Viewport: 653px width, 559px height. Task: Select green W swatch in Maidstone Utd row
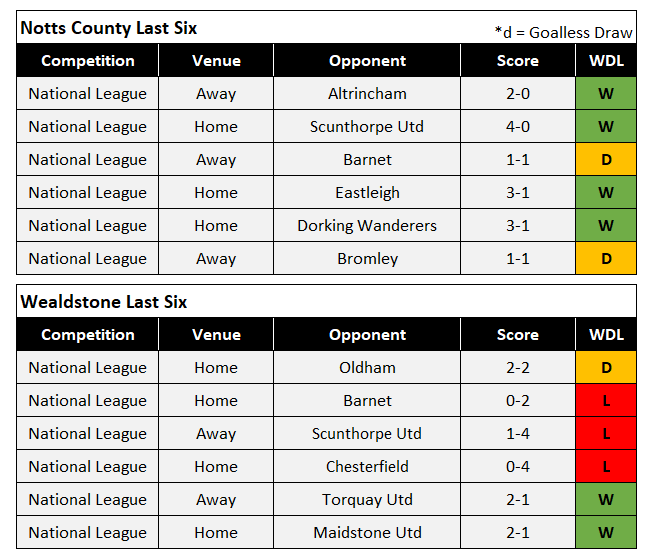point(606,533)
